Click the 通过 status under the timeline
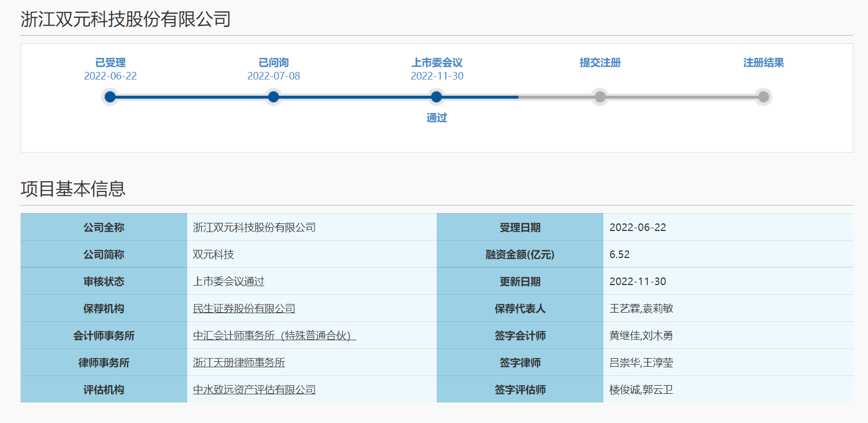Viewport: 868px width, 423px height. pyautogui.click(x=437, y=118)
